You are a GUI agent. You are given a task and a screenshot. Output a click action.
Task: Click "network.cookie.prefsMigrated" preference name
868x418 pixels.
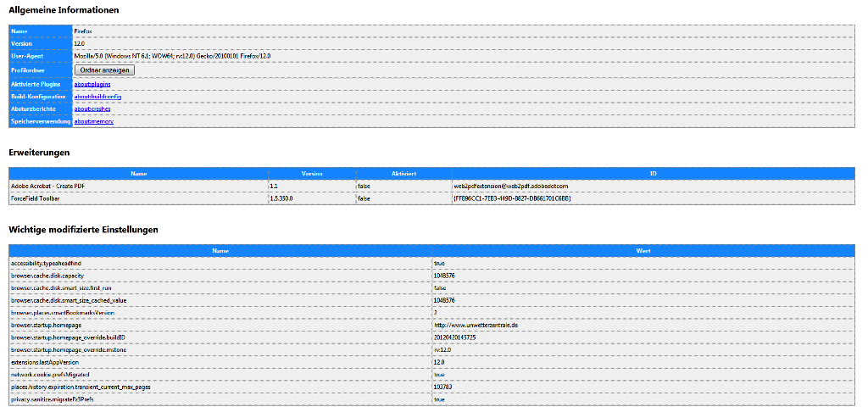pyautogui.click(x=50, y=374)
